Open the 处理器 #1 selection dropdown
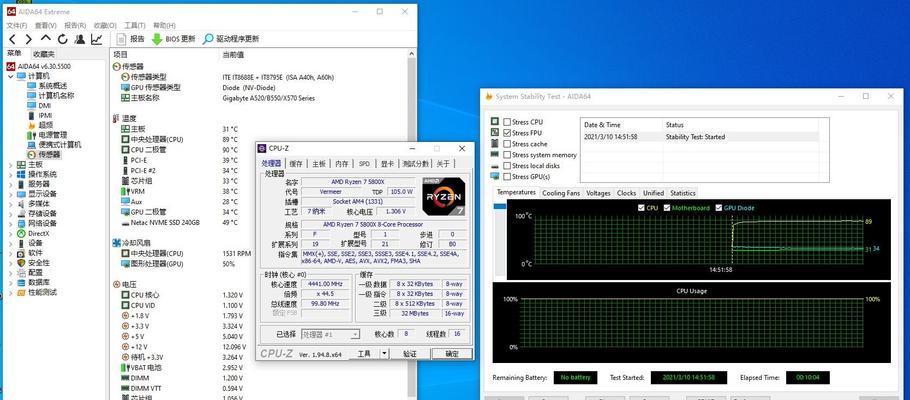Viewport: 910px width, 400px height. point(330,334)
